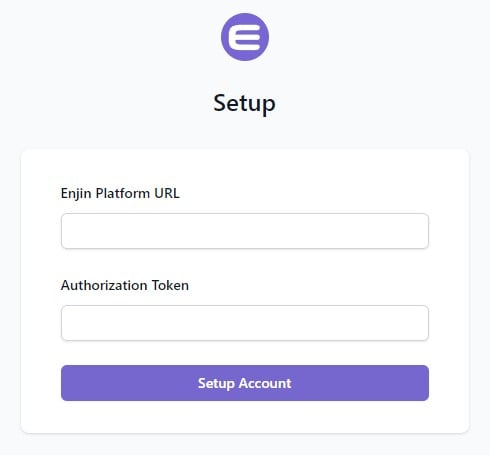Click the Setup Account button
Screen dimensions: 490x455
pyautogui.click(x=245, y=383)
